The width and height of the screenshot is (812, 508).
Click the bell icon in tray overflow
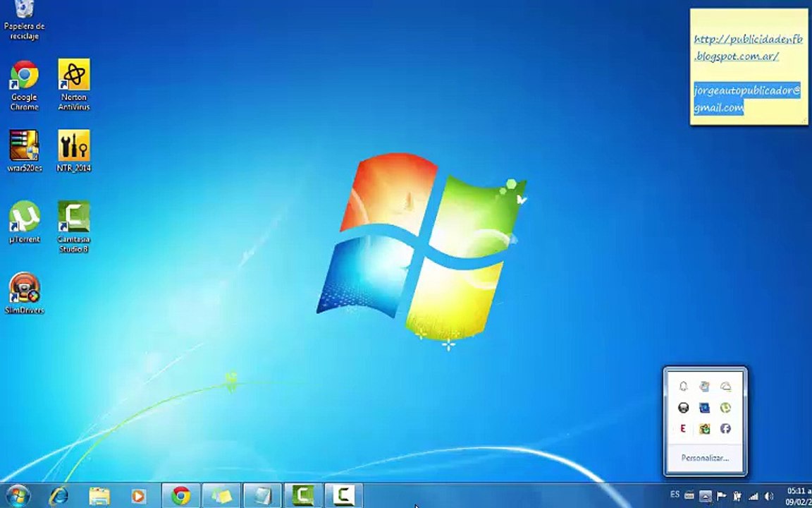(x=683, y=387)
